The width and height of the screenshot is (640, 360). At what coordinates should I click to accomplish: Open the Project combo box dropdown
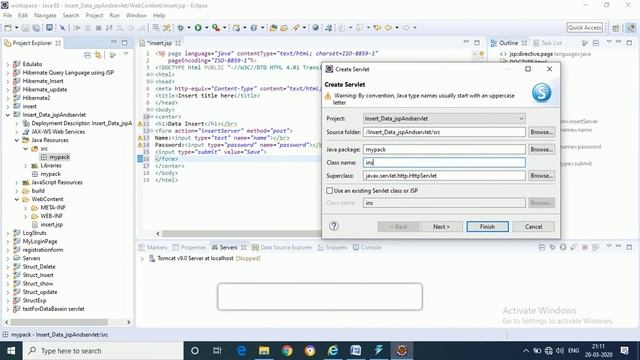point(521,118)
